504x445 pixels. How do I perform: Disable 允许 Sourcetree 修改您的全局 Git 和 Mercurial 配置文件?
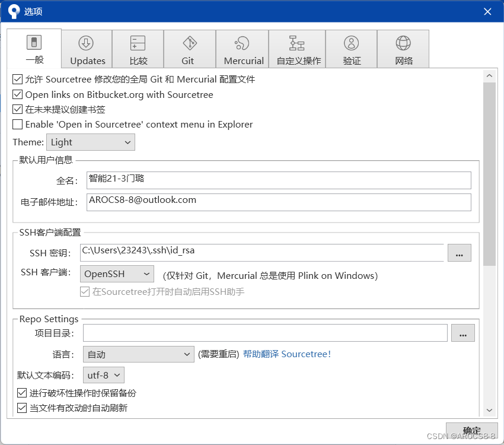pos(18,80)
